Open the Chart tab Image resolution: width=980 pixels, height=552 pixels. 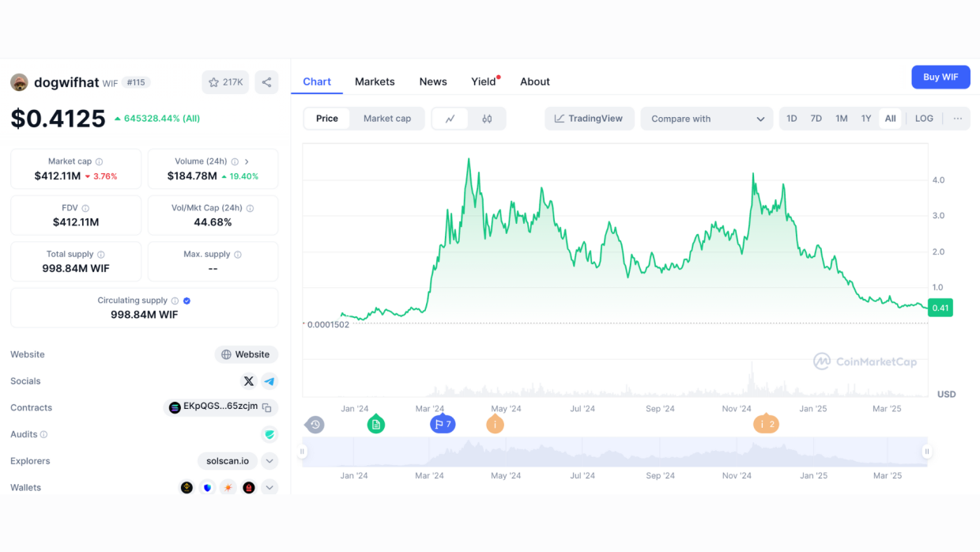(x=317, y=81)
